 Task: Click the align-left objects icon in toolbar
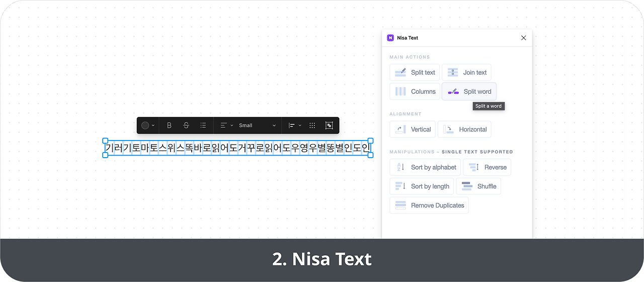point(291,125)
